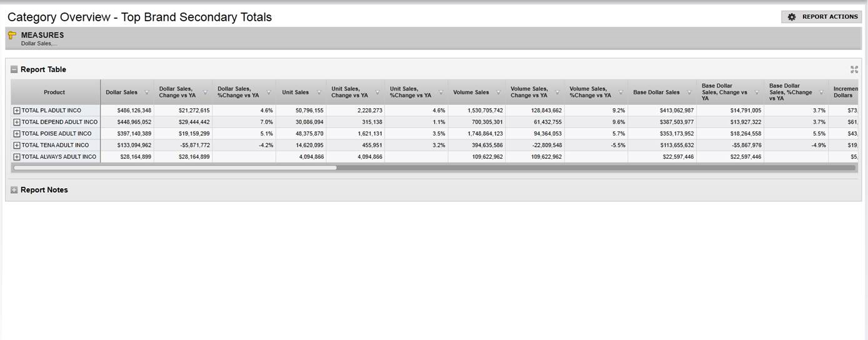Click filter icon on Unit Sales, Change vs YA
868x340 pixels.
tap(378, 92)
